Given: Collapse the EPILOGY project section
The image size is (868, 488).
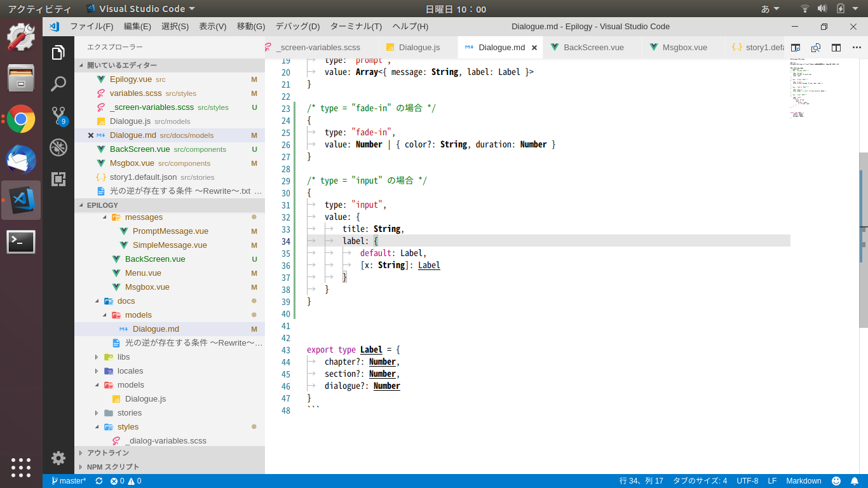Looking at the screenshot, I should coord(102,205).
